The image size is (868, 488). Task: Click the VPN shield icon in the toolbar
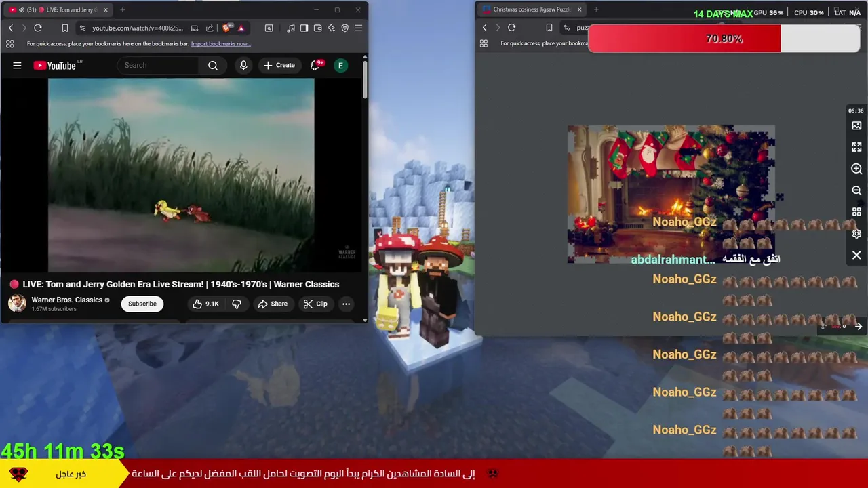coord(344,28)
